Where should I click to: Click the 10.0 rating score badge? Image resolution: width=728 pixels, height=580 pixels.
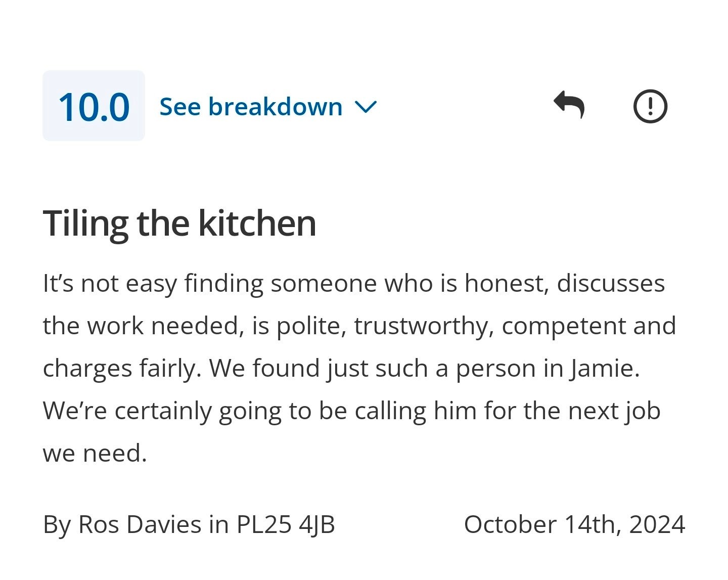coord(94,106)
